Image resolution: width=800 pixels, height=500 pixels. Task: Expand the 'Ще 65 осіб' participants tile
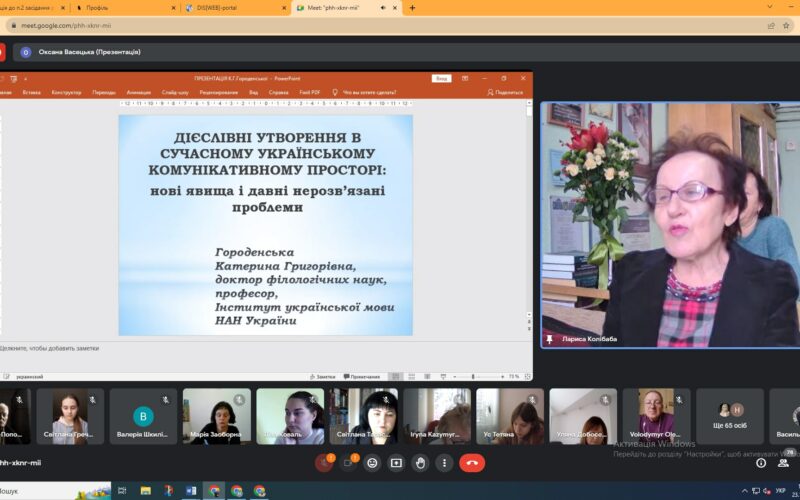[729, 416]
